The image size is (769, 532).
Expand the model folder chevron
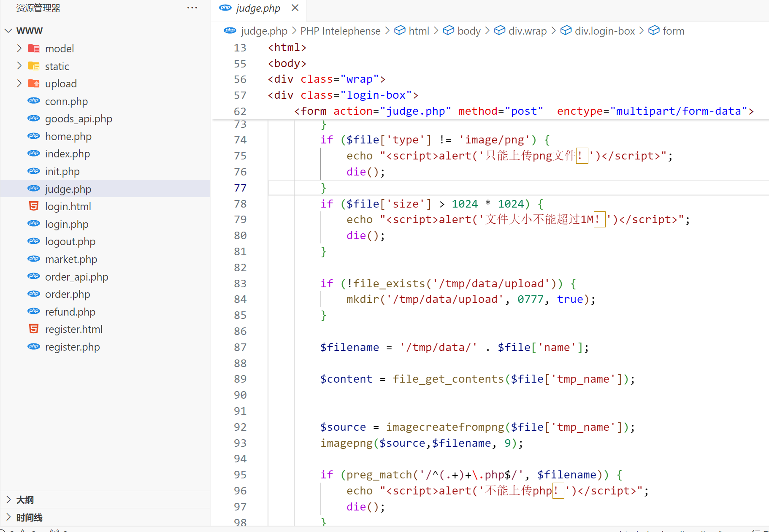coord(19,48)
